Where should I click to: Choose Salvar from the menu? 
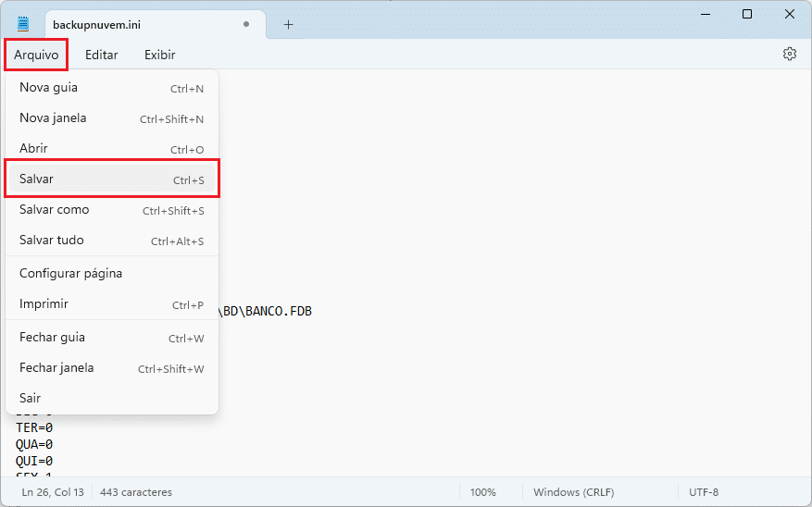(111, 179)
